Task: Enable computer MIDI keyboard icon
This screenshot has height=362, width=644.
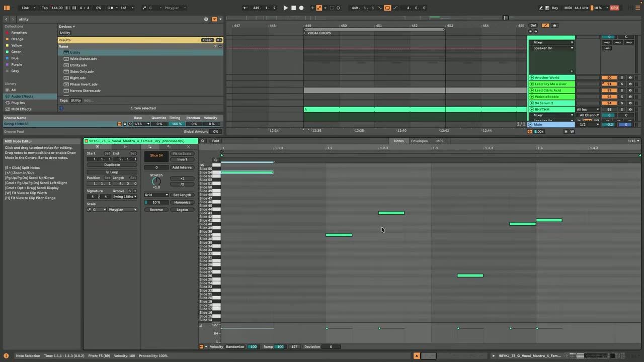Action: click(547, 8)
